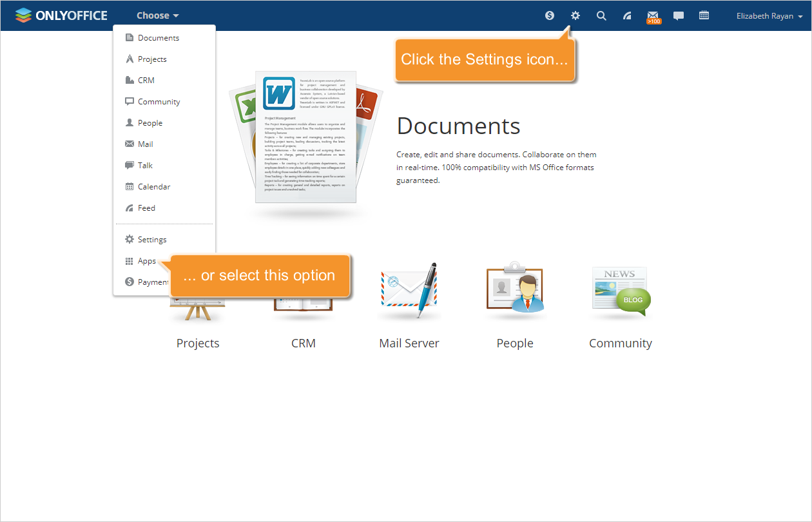Open the Mail Server envelope icon

click(x=409, y=291)
